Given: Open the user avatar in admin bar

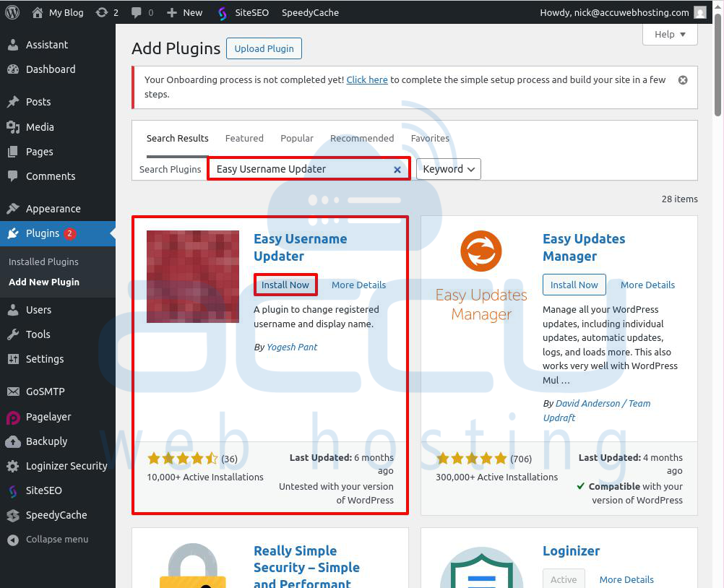Looking at the screenshot, I should pyautogui.click(x=700, y=12).
